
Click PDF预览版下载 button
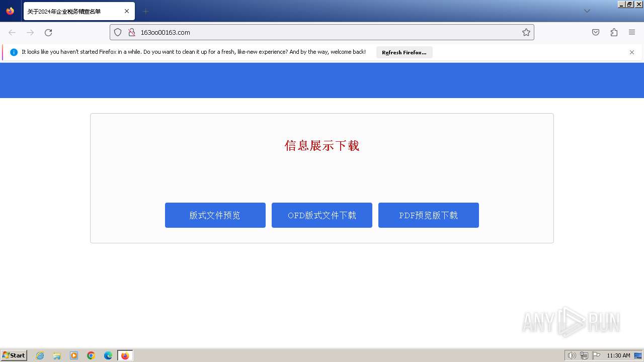coord(429,215)
